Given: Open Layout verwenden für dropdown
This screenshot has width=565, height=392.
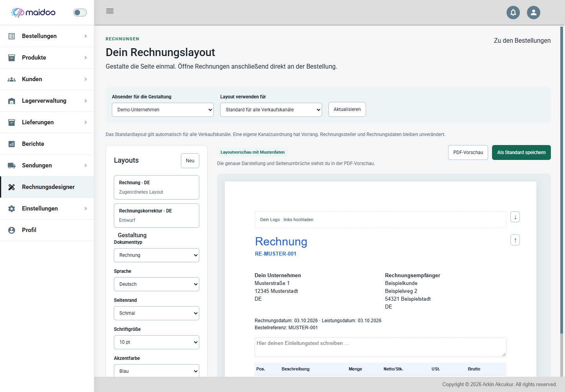Looking at the screenshot, I should (271, 110).
